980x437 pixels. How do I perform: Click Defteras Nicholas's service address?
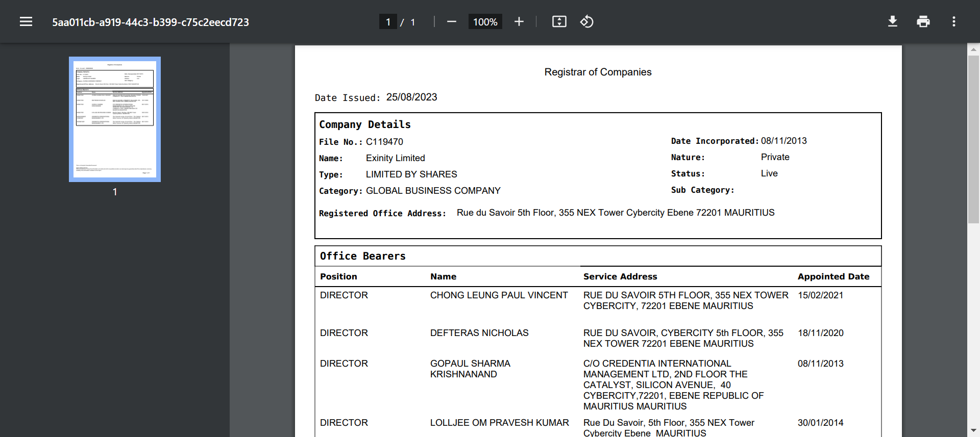coord(683,338)
